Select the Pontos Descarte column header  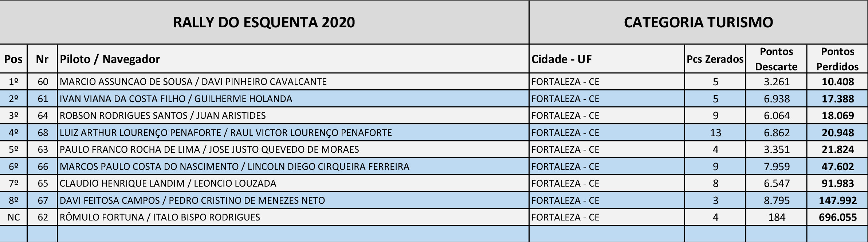click(x=776, y=59)
